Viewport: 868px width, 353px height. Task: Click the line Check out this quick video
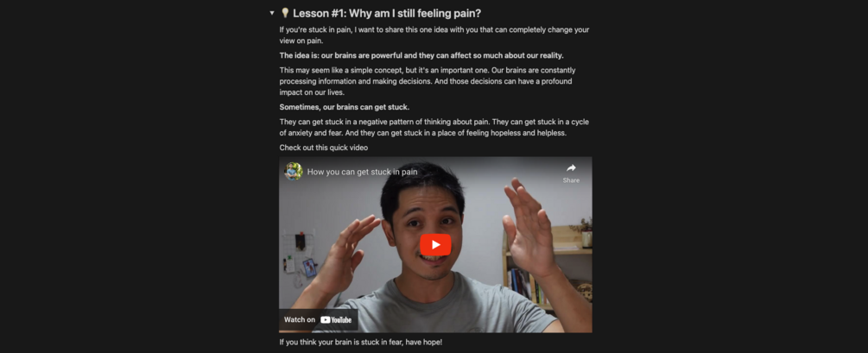pos(323,148)
